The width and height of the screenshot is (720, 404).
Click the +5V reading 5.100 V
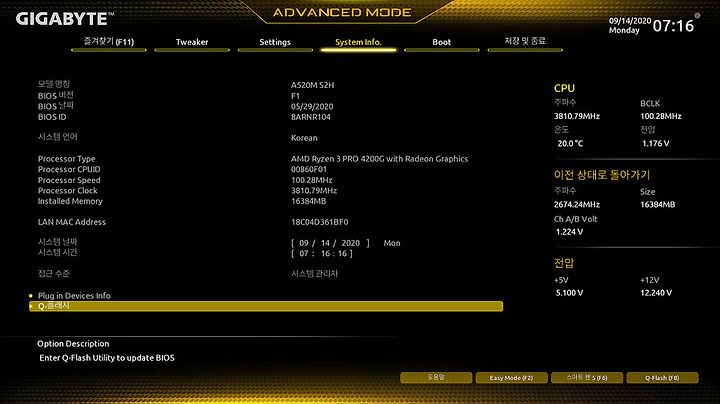click(x=569, y=293)
